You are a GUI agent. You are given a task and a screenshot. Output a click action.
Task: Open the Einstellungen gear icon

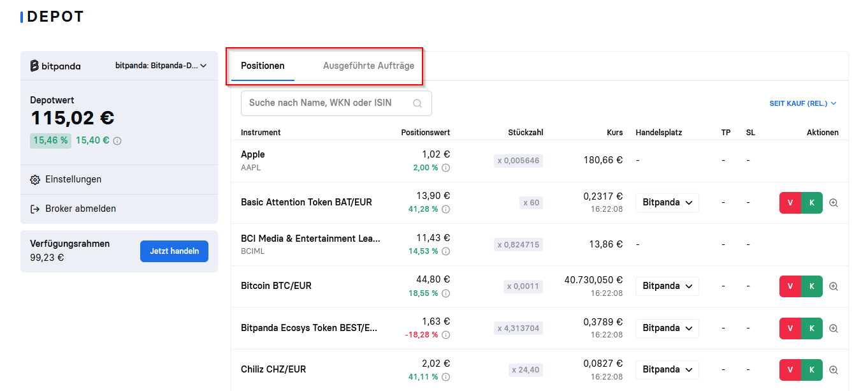[35, 180]
